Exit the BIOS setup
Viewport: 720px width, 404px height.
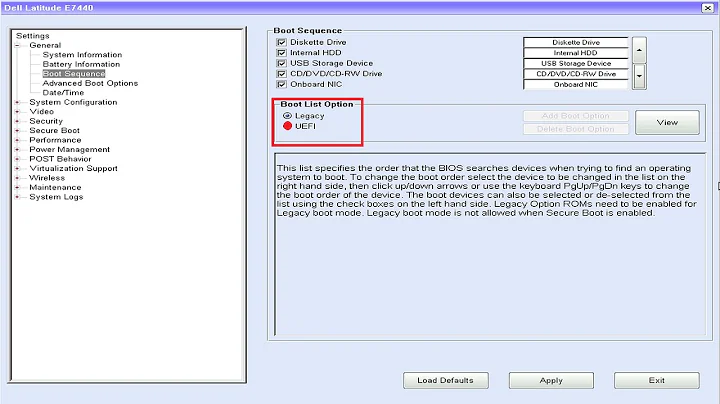657,381
